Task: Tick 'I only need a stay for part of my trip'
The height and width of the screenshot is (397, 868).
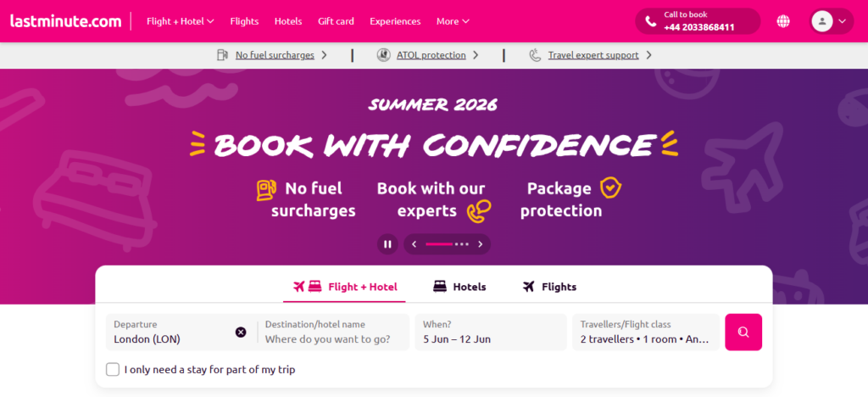Action: pyautogui.click(x=113, y=369)
